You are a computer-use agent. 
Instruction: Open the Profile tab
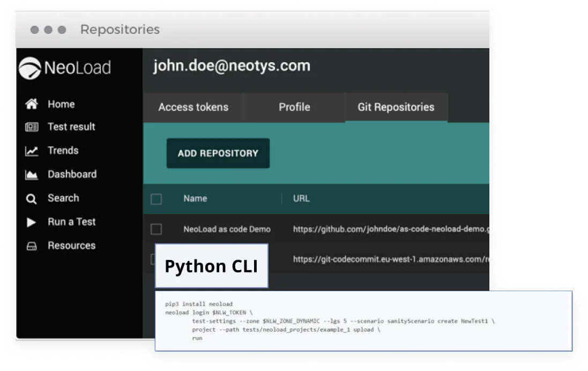point(294,107)
